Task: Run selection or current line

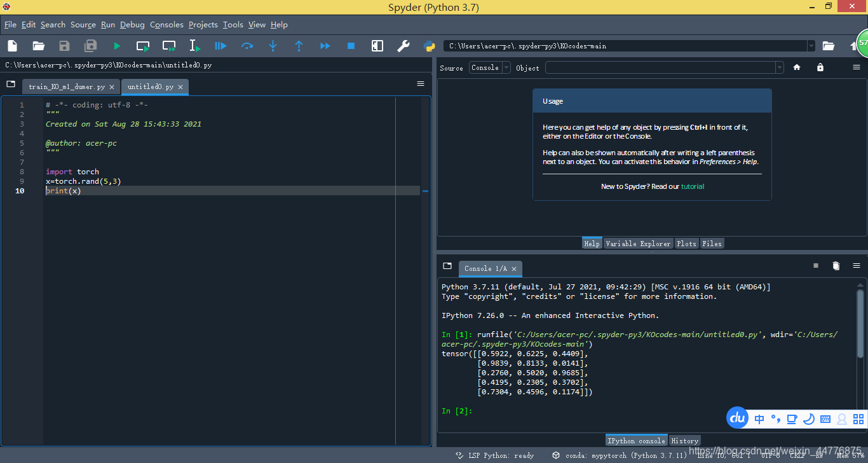Action: [x=195, y=46]
